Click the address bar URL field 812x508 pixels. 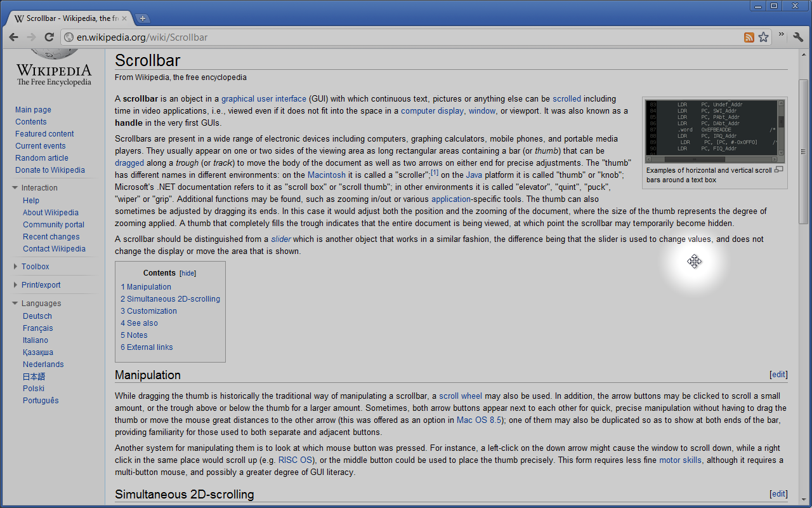click(406, 37)
